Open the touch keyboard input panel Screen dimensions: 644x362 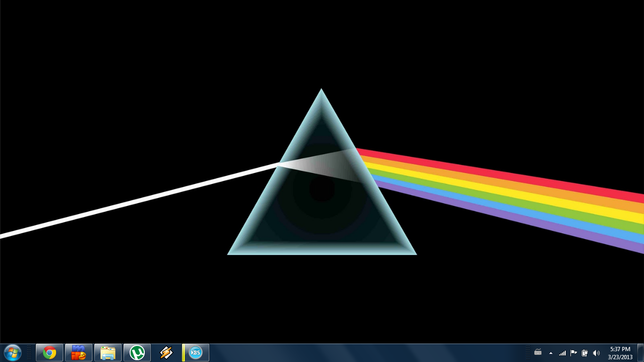(538, 353)
